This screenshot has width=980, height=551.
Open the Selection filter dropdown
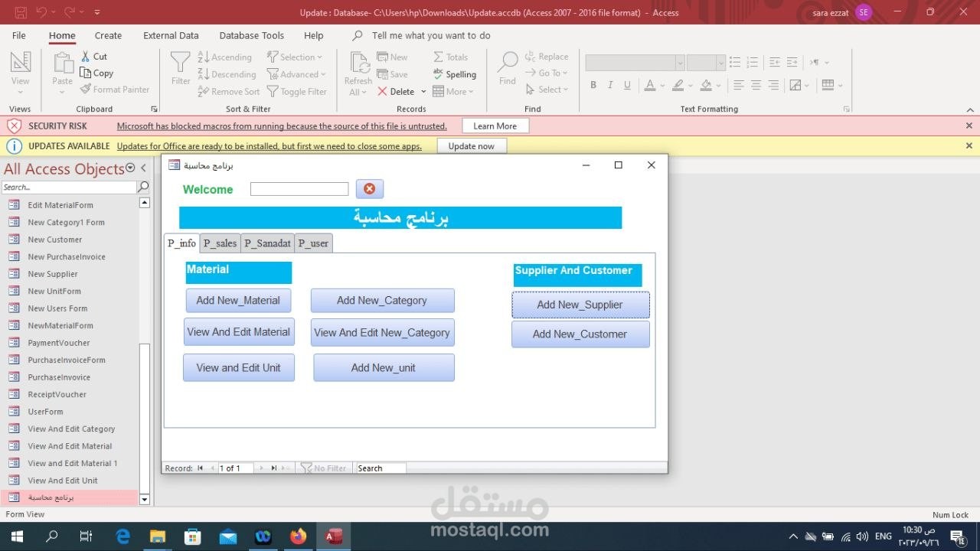click(x=295, y=57)
